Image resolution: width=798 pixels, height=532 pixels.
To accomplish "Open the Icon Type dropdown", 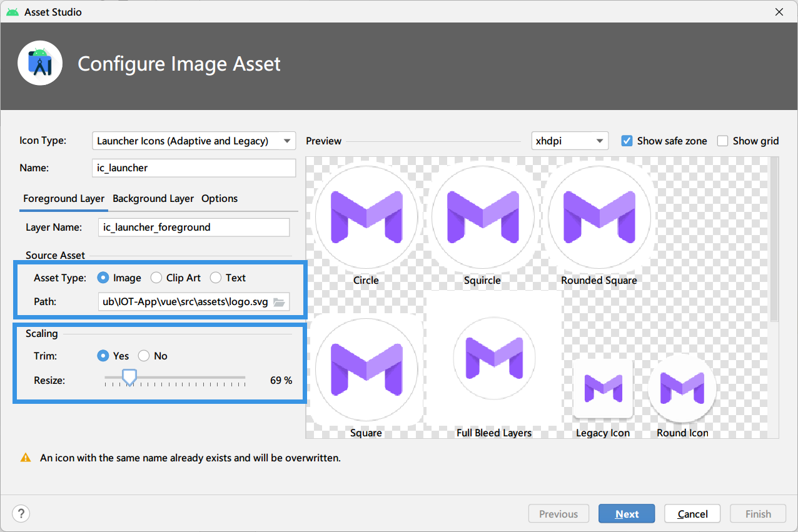I will 194,141.
